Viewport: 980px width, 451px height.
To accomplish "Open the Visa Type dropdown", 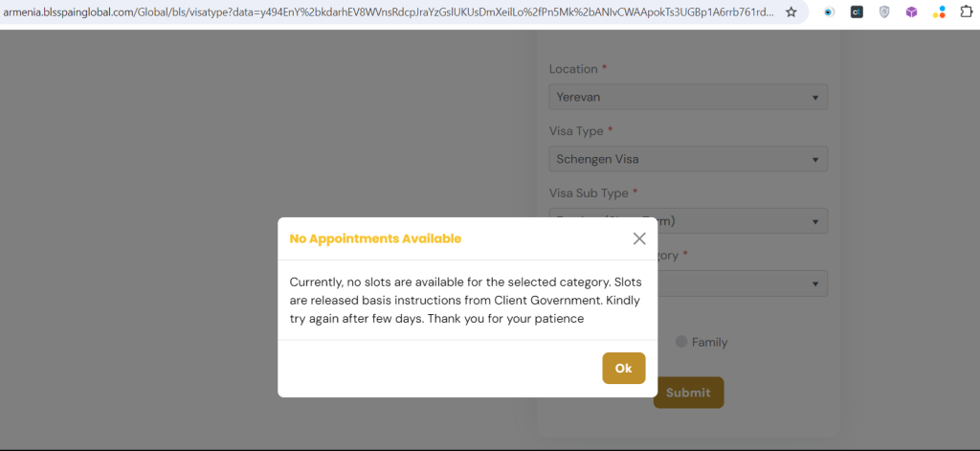I will [x=688, y=159].
